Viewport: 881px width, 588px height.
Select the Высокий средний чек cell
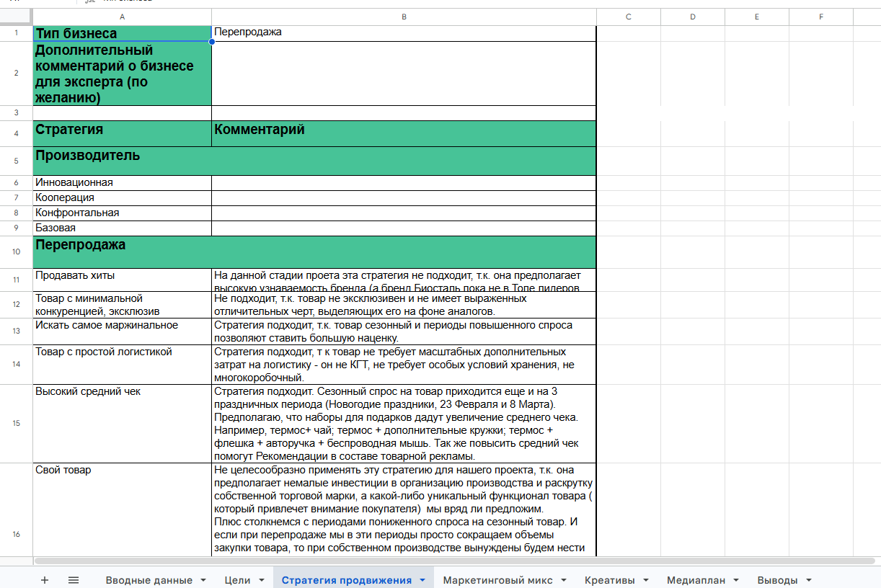pos(122,424)
